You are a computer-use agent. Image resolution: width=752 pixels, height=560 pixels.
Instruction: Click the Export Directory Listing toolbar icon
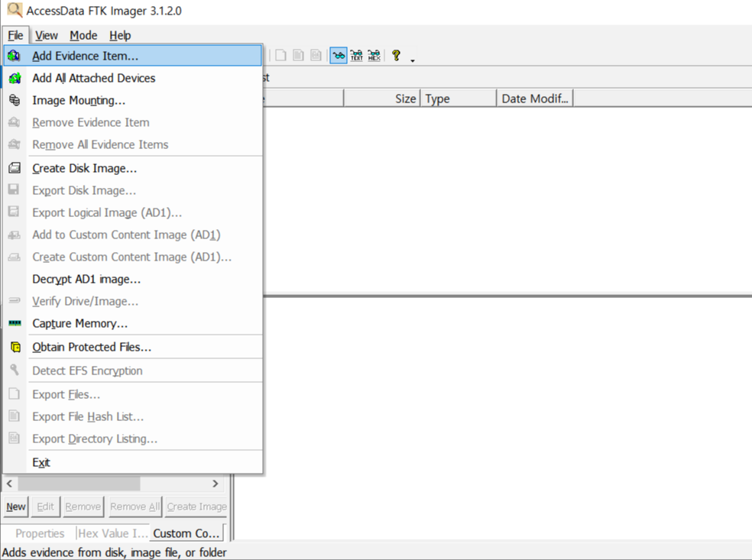316,55
